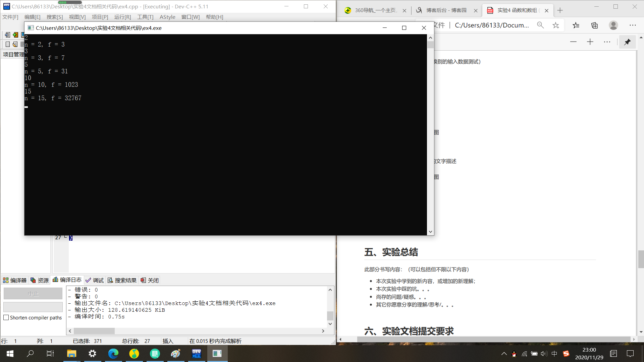Toggle the 中 input language indicator
The image size is (644, 362).
coord(554,354)
